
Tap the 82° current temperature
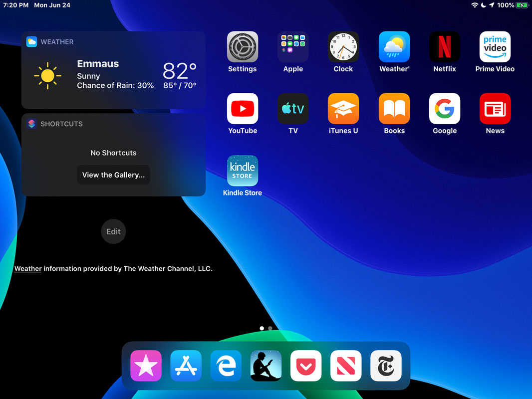[180, 70]
